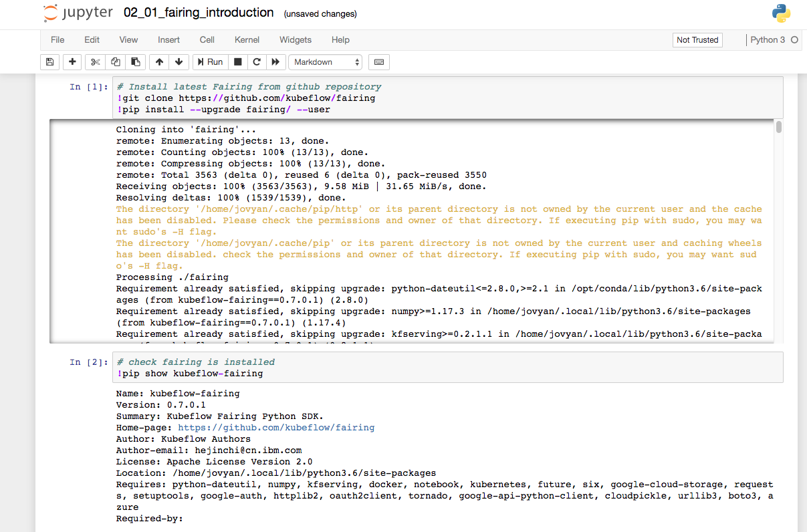Open the File menu
Viewport: 807px width, 532px height.
[57, 40]
